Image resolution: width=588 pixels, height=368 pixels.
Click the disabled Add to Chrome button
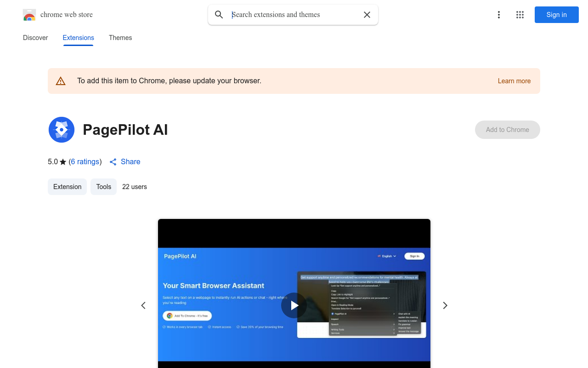[508, 130]
